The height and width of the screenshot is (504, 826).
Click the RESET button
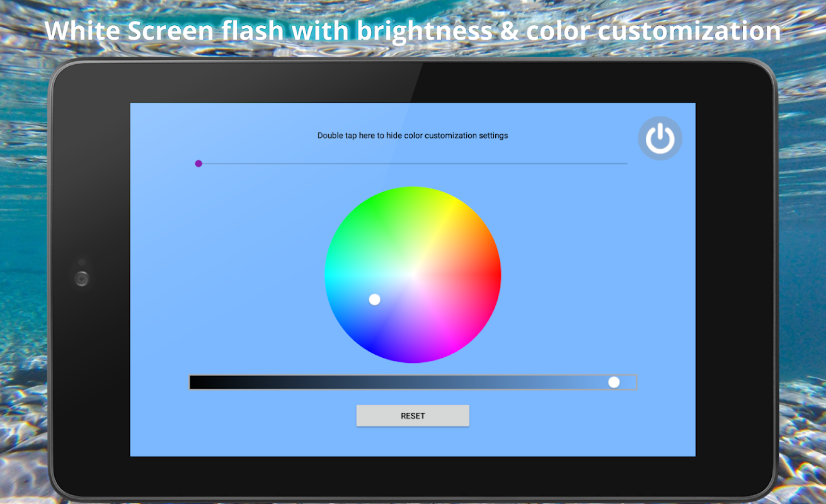click(413, 416)
